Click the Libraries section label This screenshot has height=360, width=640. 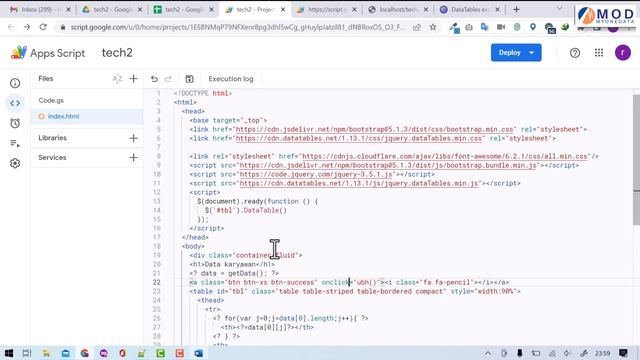(x=53, y=138)
